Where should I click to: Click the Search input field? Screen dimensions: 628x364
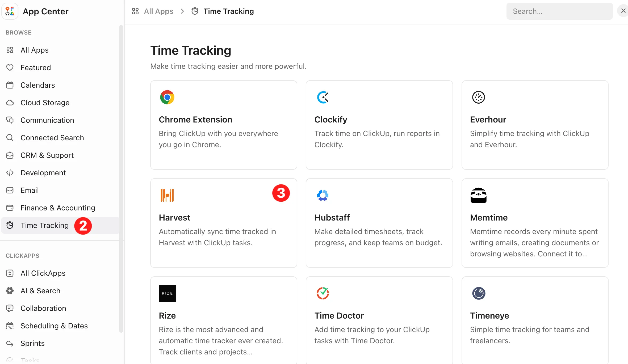point(559,11)
